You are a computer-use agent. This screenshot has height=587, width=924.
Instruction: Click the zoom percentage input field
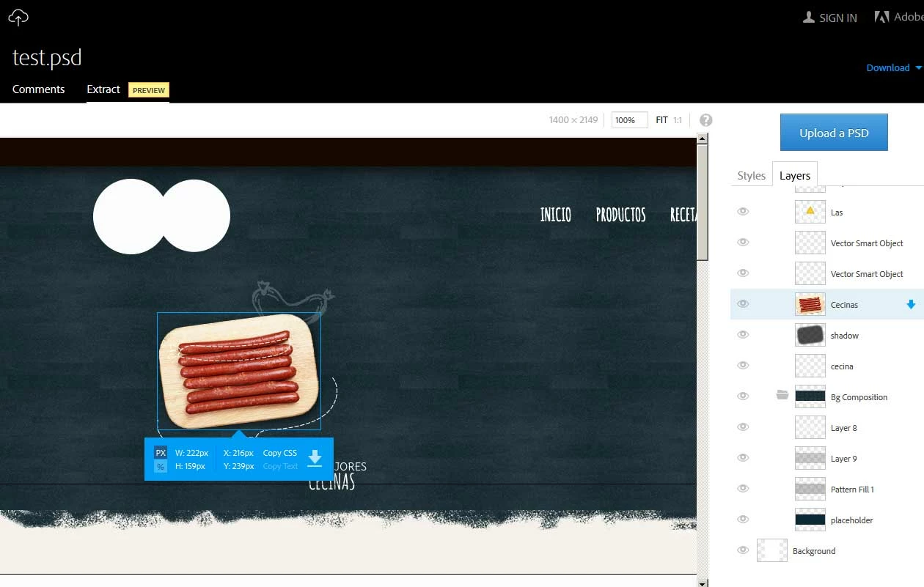630,120
